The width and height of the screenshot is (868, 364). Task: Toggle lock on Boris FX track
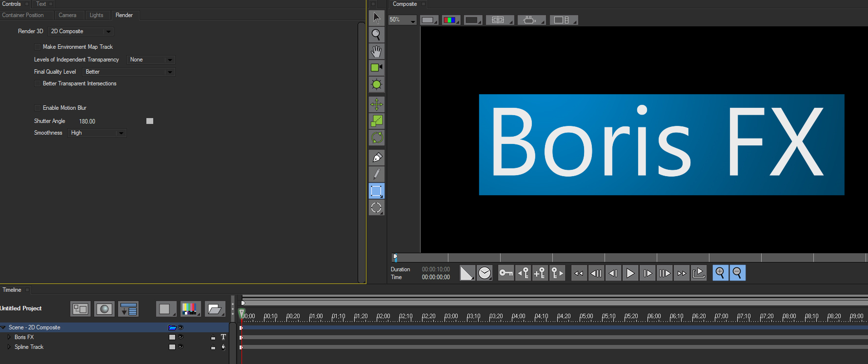click(x=213, y=337)
